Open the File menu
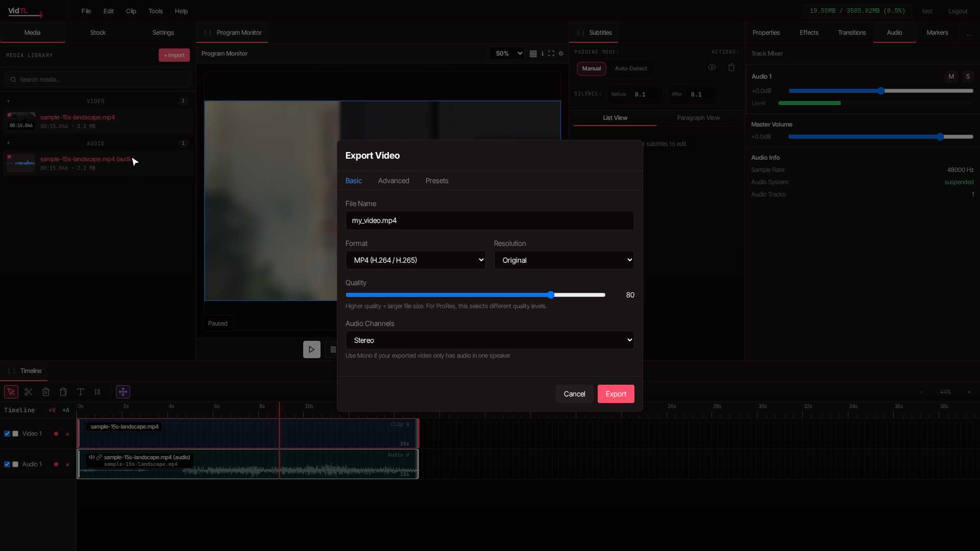This screenshot has width=980, height=551. tap(86, 11)
